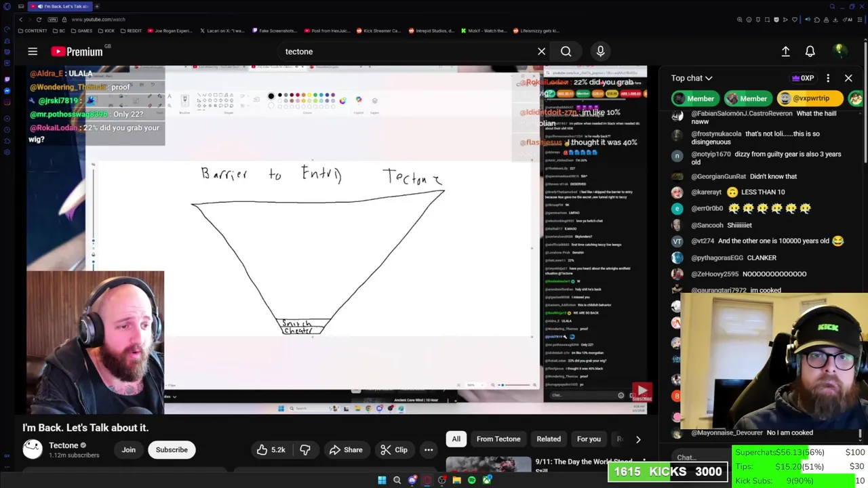Start voice search with microphone button
Viewport: 868px width, 488px height.
click(600, 52)
